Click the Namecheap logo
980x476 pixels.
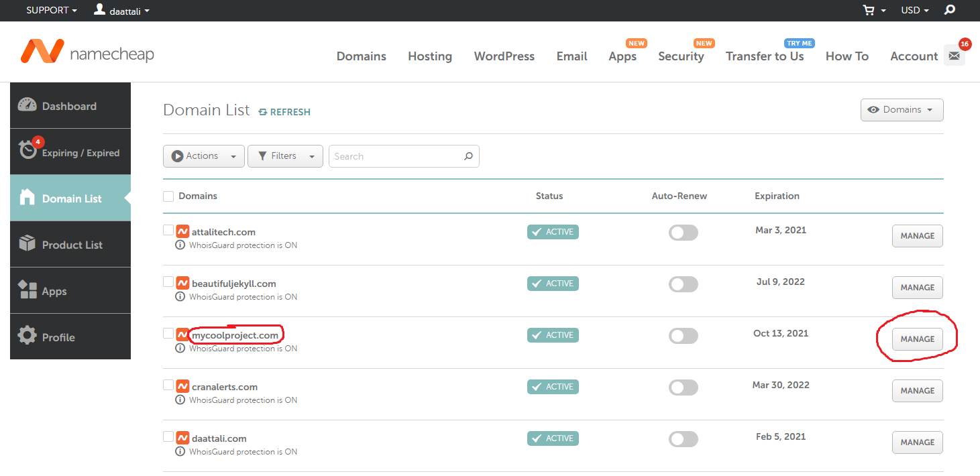pyautogui.click(x=87, y=52)
